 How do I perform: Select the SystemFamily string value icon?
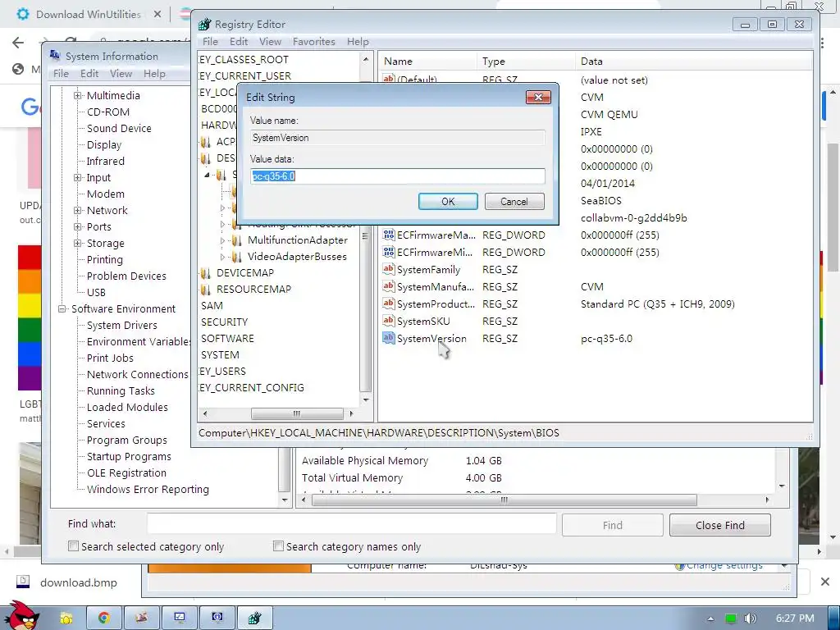tap(388, 269)
